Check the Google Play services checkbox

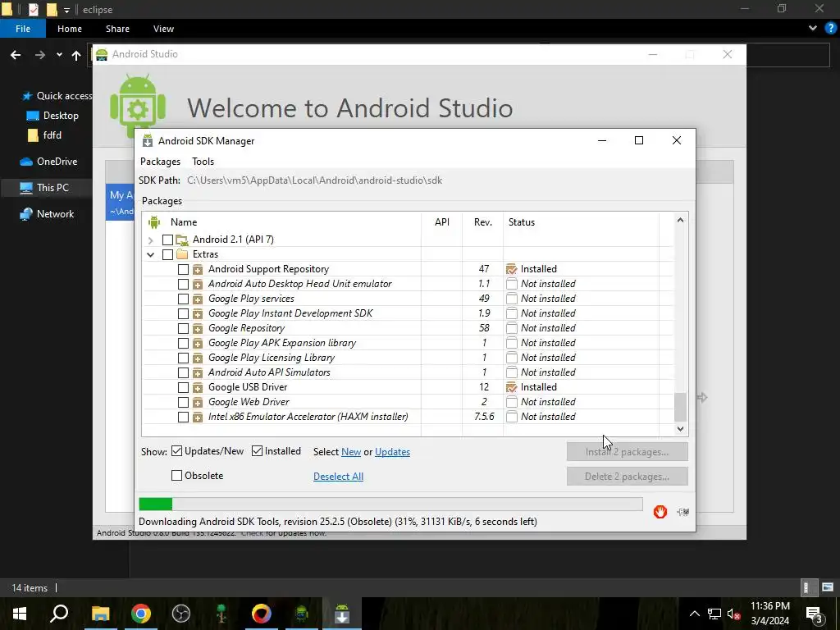tap(183, 299)
